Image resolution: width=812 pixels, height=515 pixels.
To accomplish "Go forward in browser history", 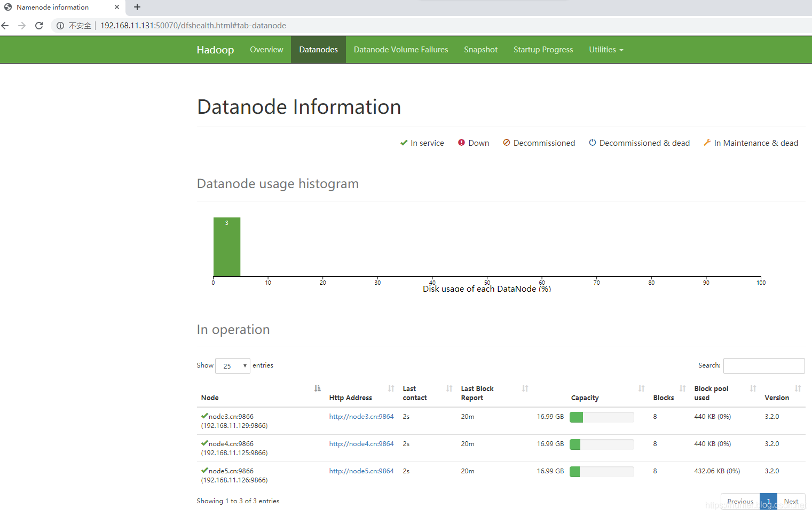I will [x=22, y=26].
